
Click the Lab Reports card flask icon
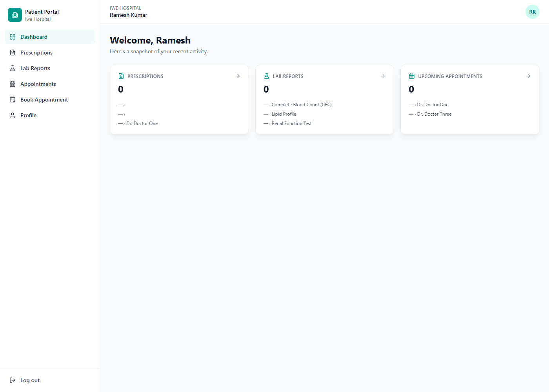point(267,76)
